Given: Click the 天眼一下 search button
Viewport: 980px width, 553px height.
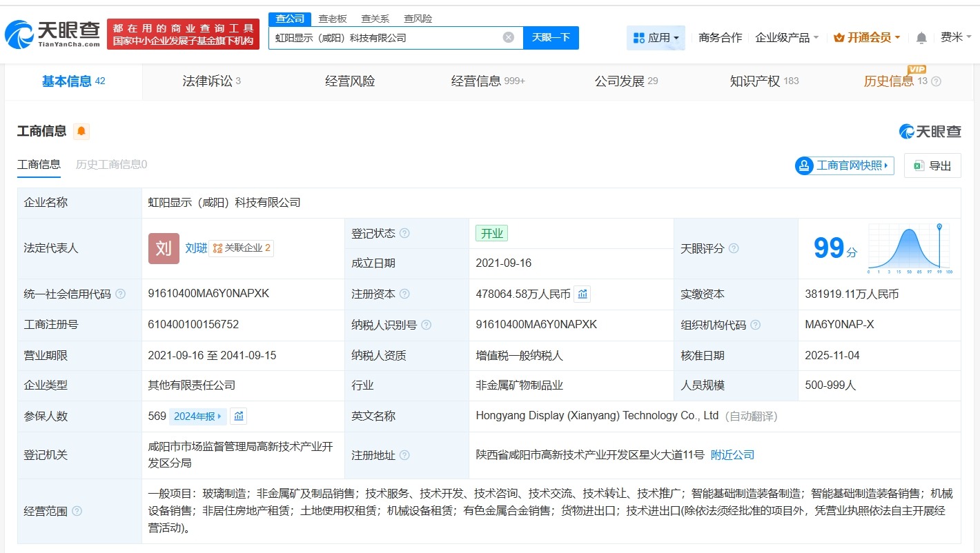Looking at the screenshot, I should 551,37.
